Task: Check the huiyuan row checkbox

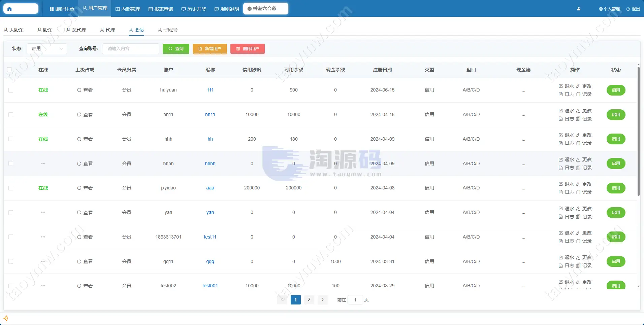Action: coord(11,90)
